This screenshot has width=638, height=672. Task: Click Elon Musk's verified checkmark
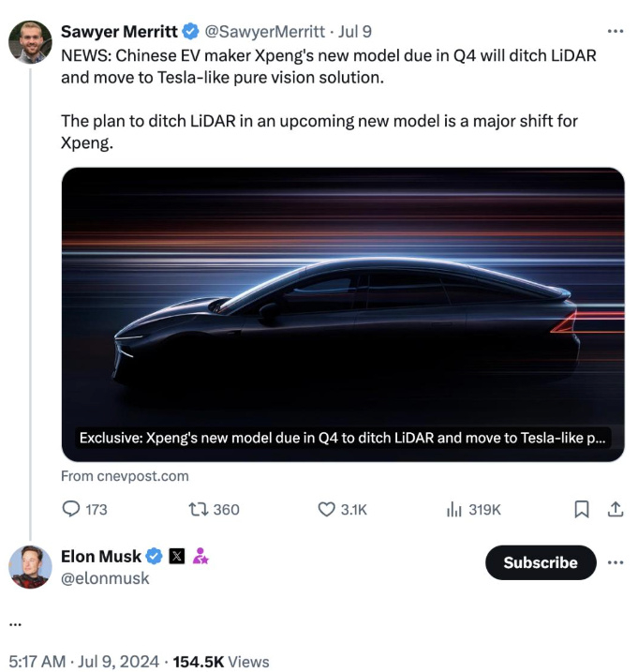pos(155,557)
